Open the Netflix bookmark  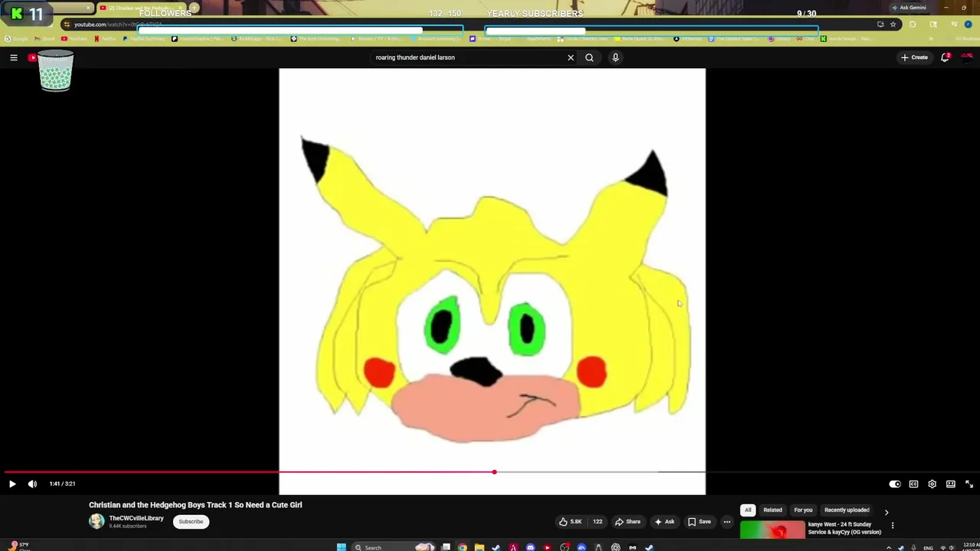point(103,38)
